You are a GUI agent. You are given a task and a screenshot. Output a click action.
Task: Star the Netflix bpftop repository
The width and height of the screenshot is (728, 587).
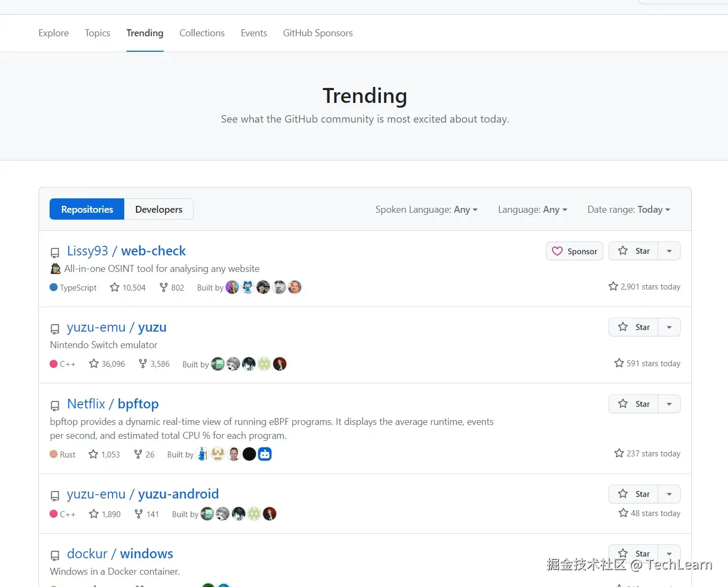pos(634,404)
